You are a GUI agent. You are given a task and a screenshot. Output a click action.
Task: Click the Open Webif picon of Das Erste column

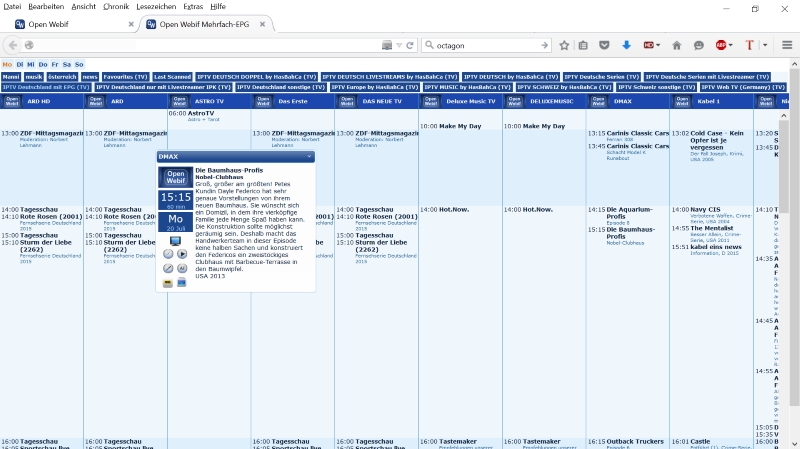tap(263, 102)
